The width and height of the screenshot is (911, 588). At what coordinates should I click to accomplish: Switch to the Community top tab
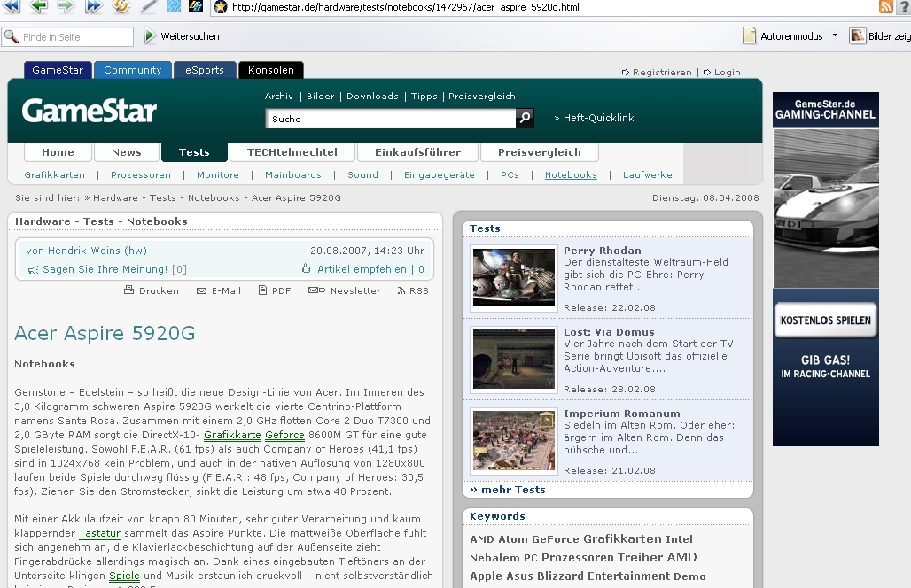(132, 70)
